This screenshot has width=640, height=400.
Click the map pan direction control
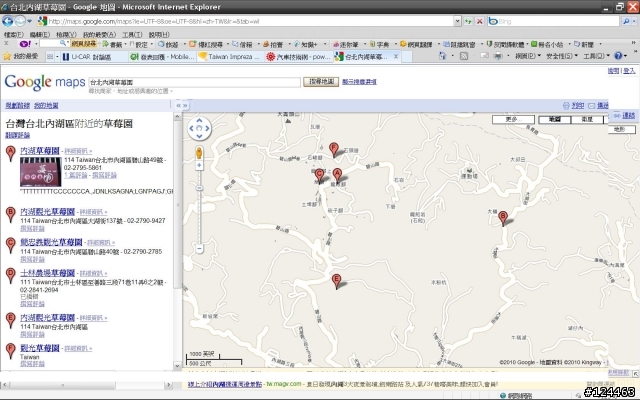point(199,128)
